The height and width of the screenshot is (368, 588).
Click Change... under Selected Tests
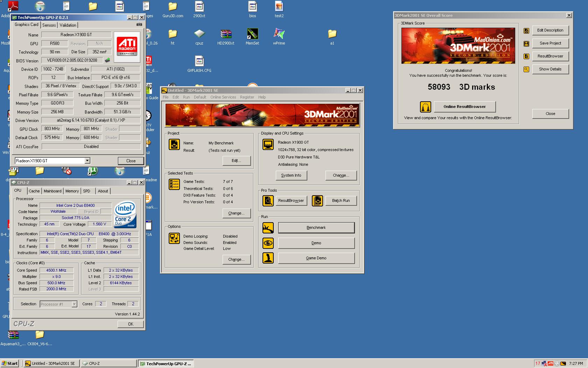click(237, 213)
